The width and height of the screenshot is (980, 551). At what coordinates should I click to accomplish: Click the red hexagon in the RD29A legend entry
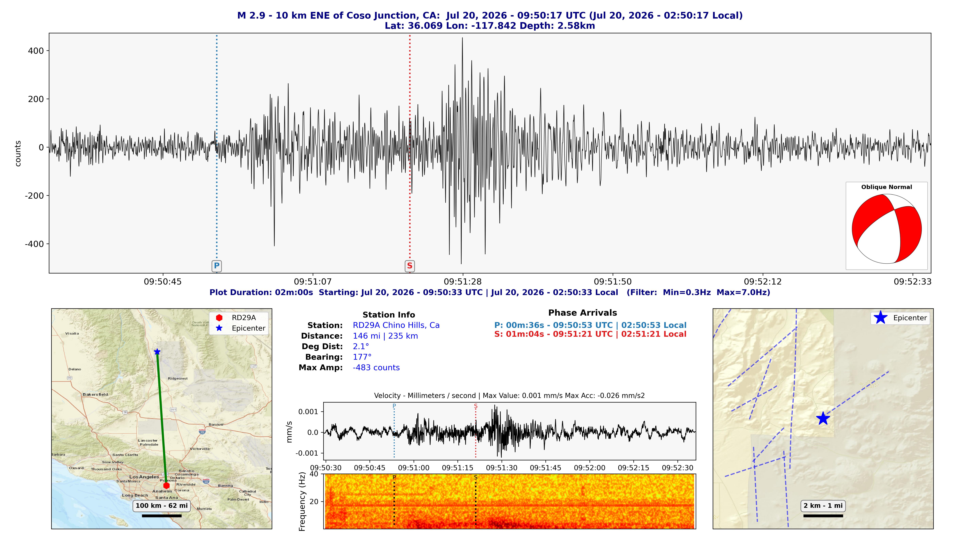tap(219, 318)
